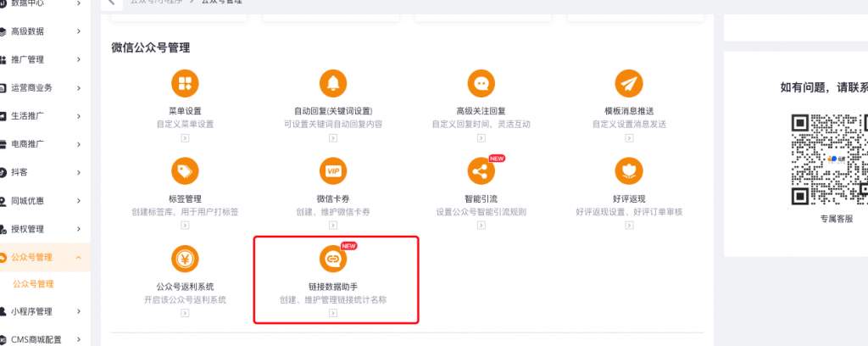
Task: Click the small arrow under 自动回复(关键词设置)
Action: point(332,138)
